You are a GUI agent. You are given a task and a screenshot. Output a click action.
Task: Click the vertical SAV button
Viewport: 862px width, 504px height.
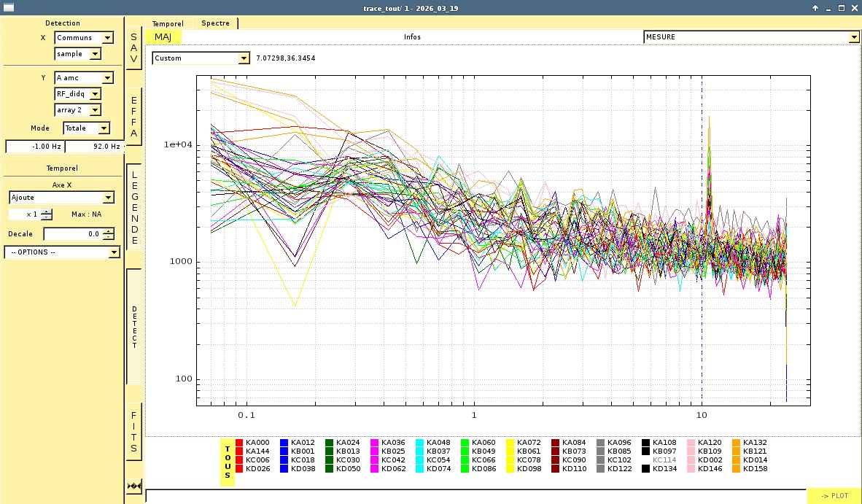coord(133,48)
